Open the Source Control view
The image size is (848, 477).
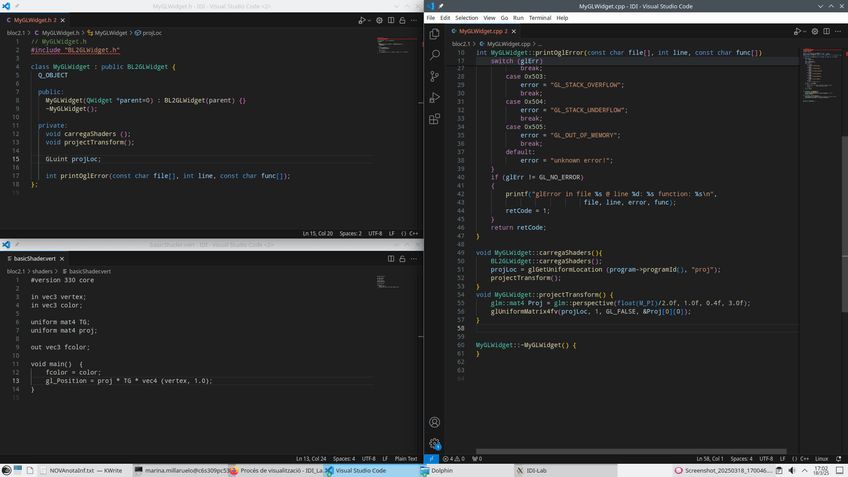[x=434, y=76]
